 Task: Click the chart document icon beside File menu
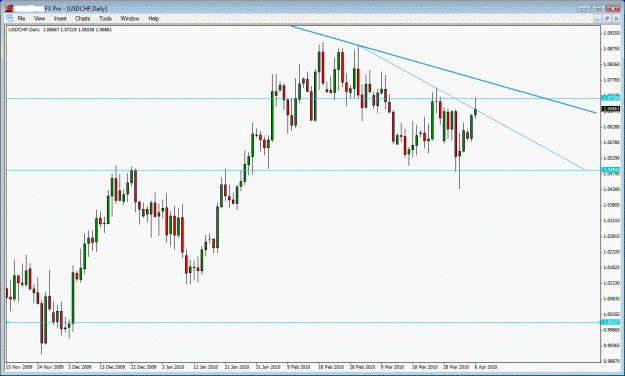(x=10, y=18)
